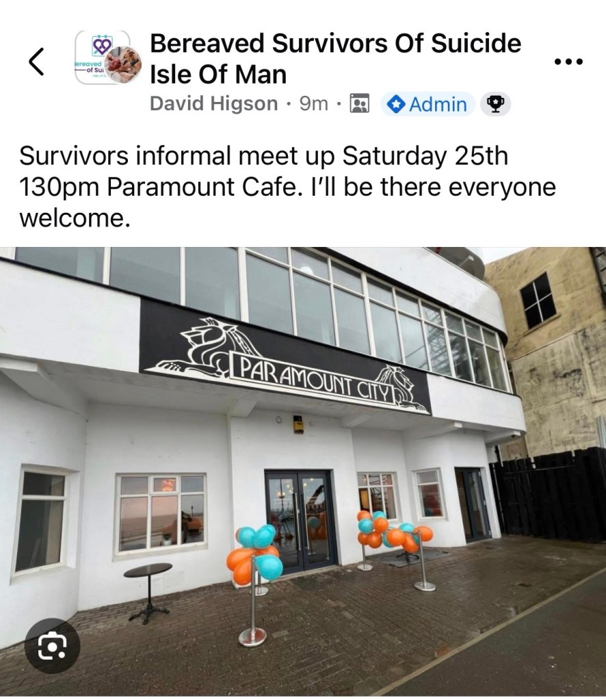Viewport: 606px width, 700px height.
Task: Click the diamond star icon beside Admin
Action: (395, 105)
